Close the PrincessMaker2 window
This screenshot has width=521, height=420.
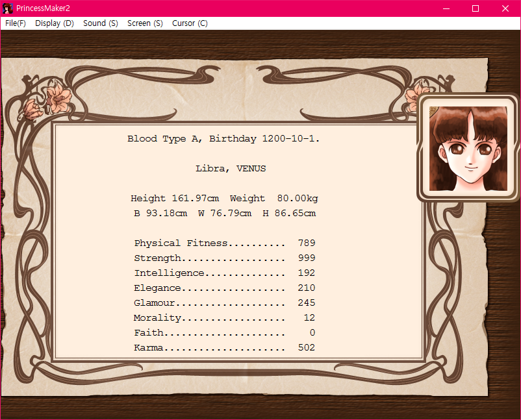tap(505, 8)
